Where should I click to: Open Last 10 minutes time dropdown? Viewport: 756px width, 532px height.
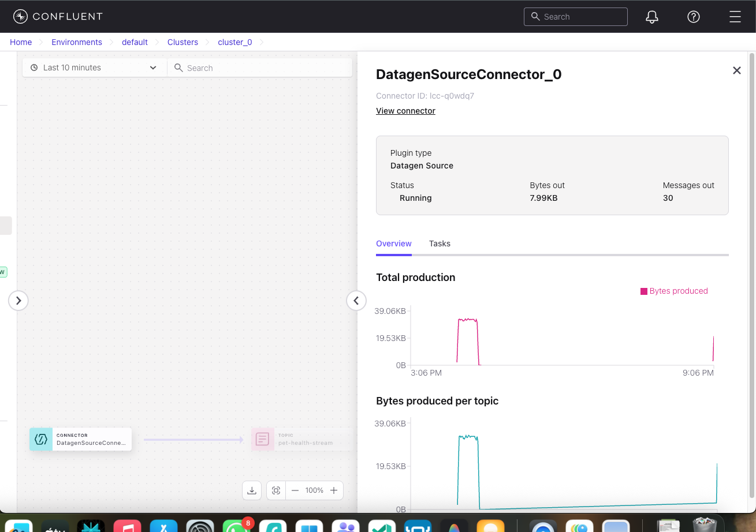tap(95, 68)
